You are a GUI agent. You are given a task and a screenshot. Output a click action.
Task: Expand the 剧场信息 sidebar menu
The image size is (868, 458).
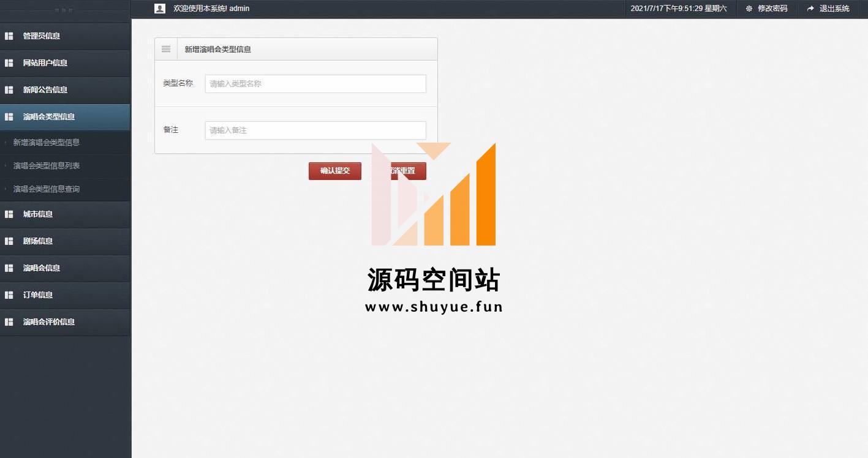[38, 241]
